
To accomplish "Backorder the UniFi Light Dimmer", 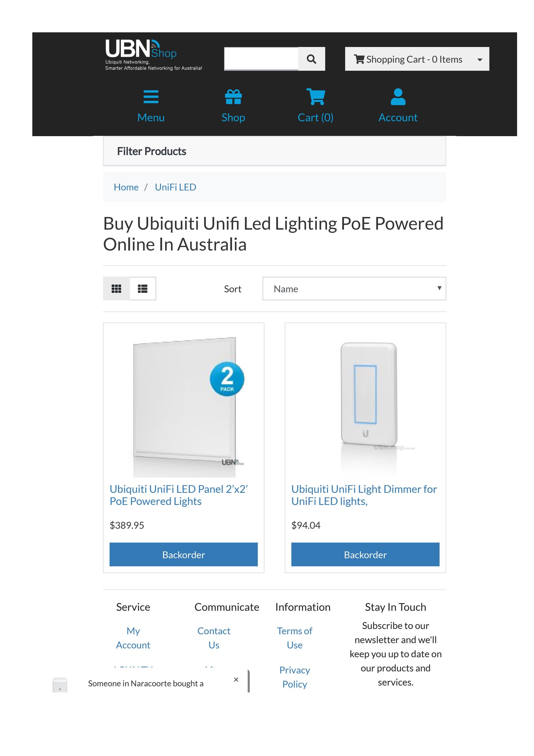I will [365, 555].
